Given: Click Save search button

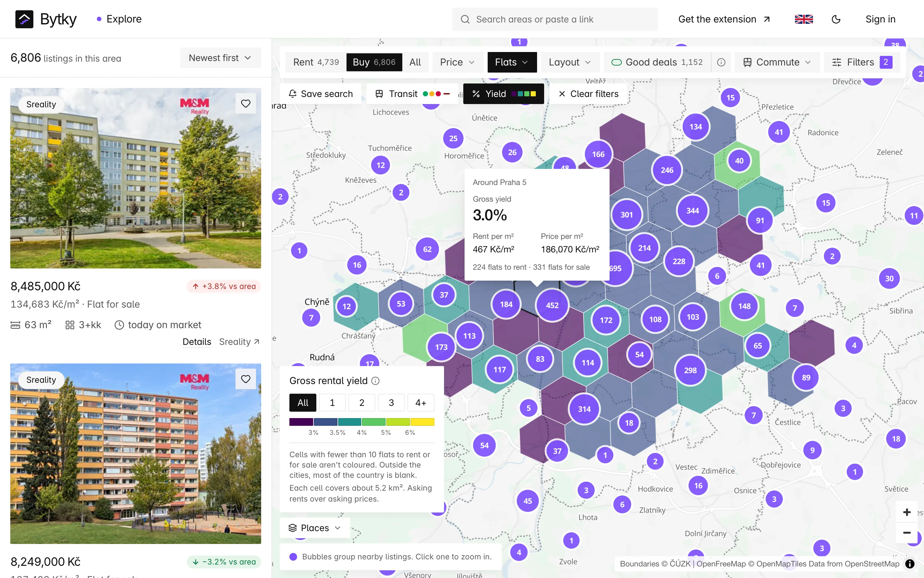Looking at the screenshot, I should tap(321, 94).
